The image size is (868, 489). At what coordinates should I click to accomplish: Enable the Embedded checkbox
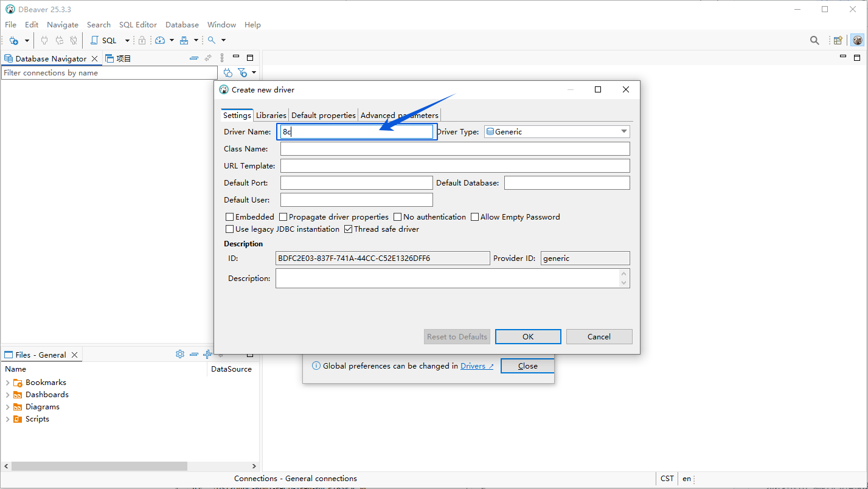click(230, 217)
